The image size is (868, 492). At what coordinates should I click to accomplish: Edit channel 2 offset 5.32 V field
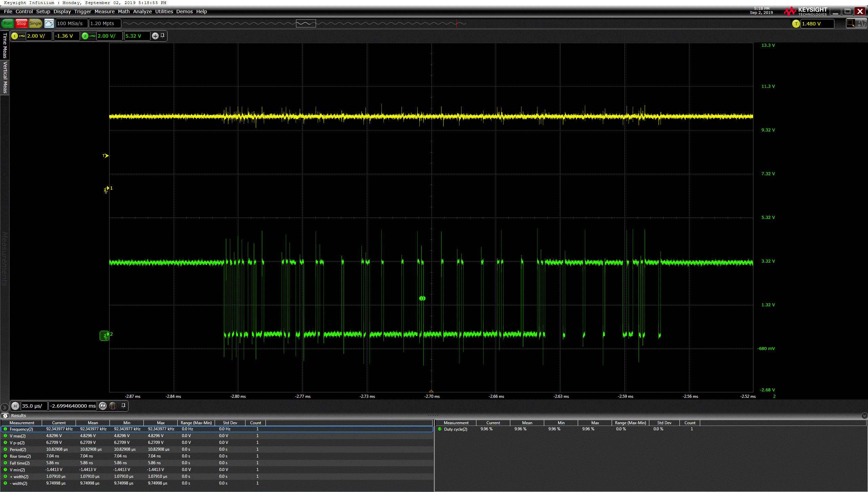(x=137, y=36)
